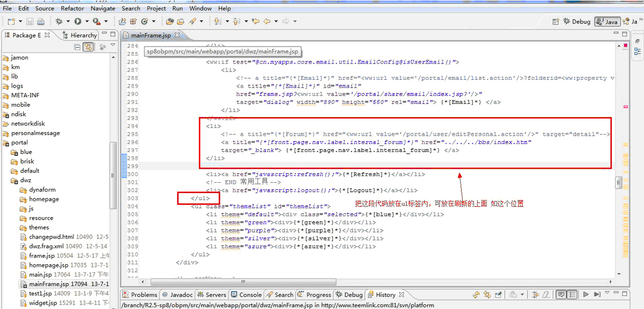Click Package Explorer vertical scrollbar
Screen dimensions: 644x309
tap(113, 175)
